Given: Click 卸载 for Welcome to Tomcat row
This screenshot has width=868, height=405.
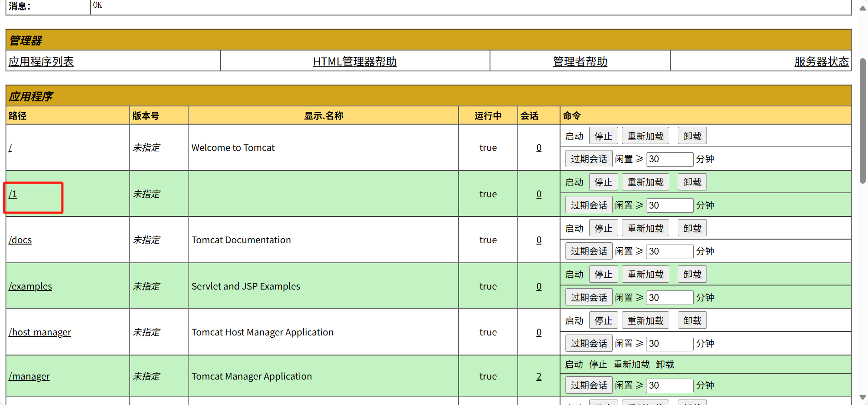Looking at the screenshot, I should (692, 136).
